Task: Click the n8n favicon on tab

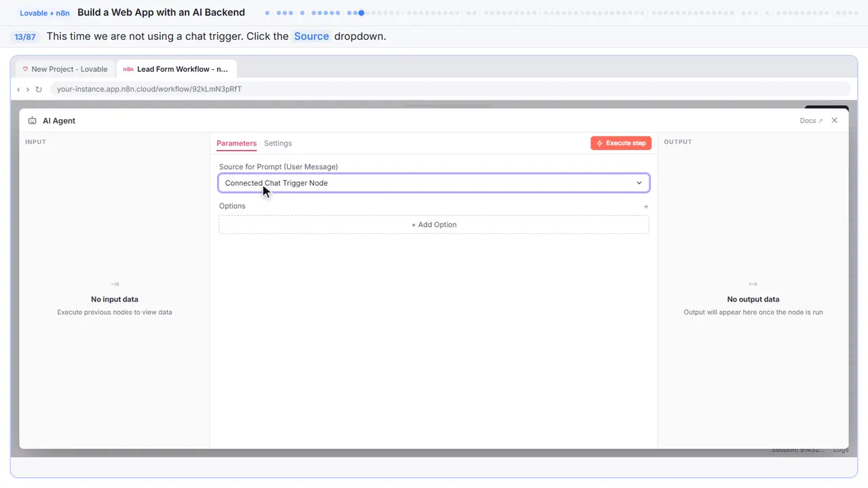Action: coord(128,69)
